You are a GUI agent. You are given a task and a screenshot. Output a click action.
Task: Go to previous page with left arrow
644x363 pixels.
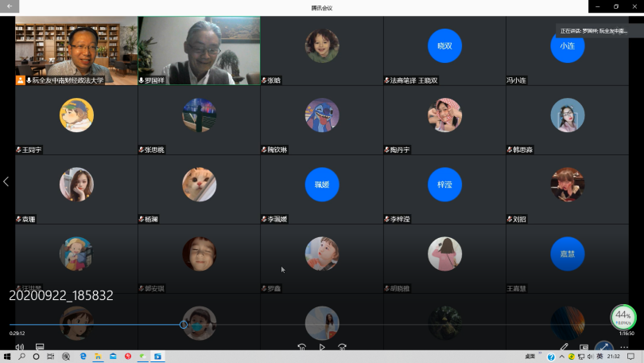(x=6, y=181)
